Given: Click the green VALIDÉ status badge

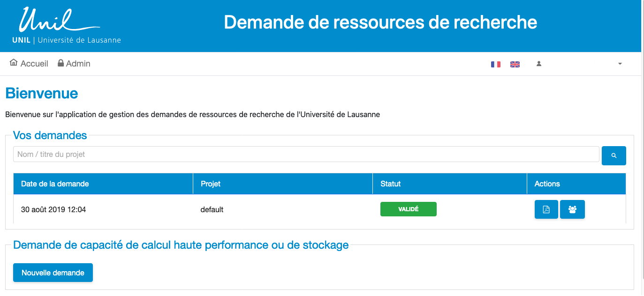Looking at the screenshot, I should [x=408, y=209].
